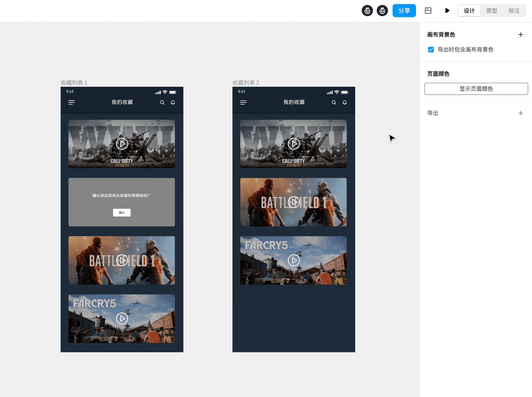
Task: Open the layout panel icon next to share
Action: (428, 11)
